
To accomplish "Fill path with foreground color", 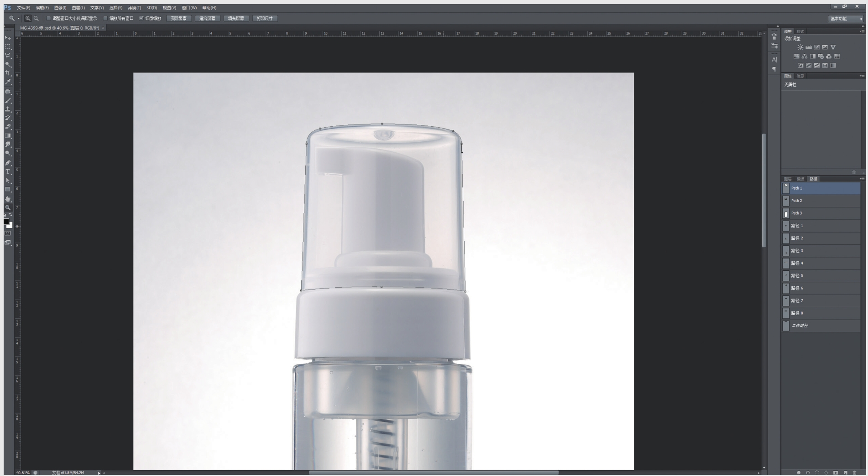I will tap(799, 473).
